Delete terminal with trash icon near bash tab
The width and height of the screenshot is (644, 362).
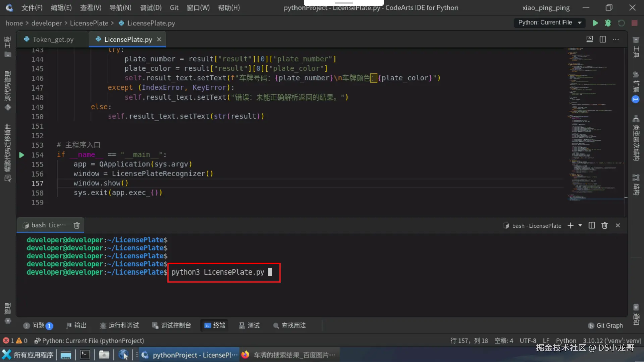point(77,225)
